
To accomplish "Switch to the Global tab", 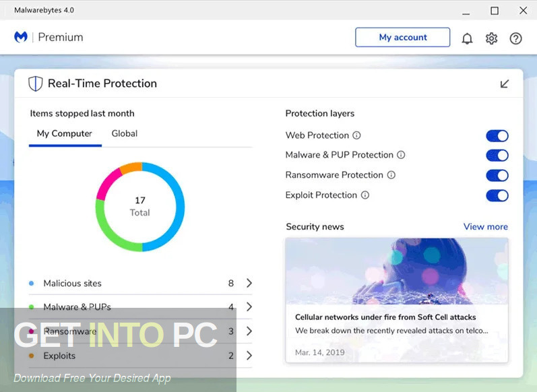I will [x=125, y=133].
